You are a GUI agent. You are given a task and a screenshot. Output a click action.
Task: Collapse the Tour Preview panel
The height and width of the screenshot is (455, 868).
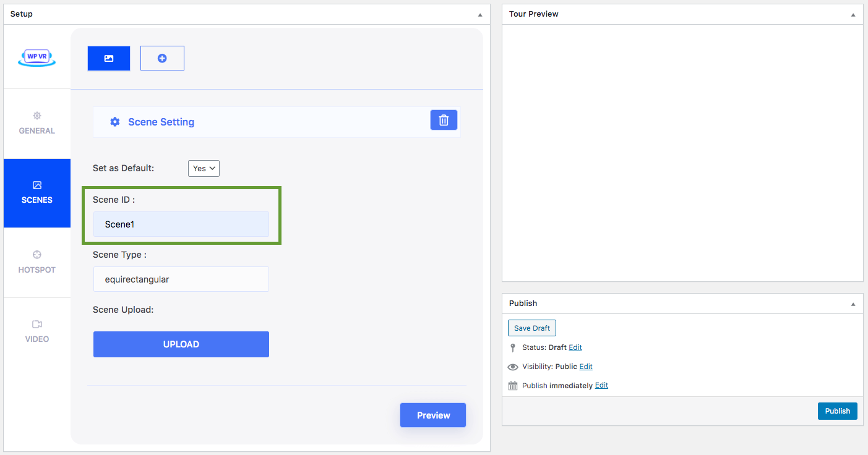click(853, 14)
